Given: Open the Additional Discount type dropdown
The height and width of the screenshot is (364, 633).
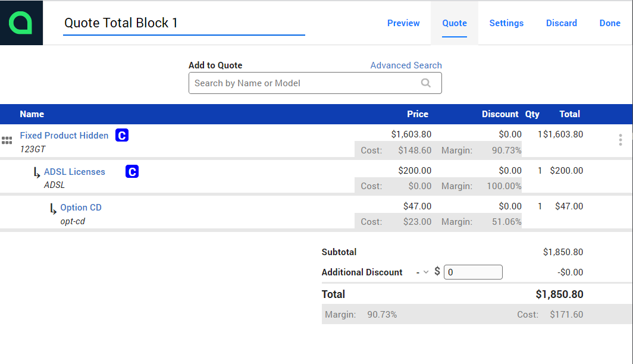Looking at the screenshot, I should pos(422,272).
